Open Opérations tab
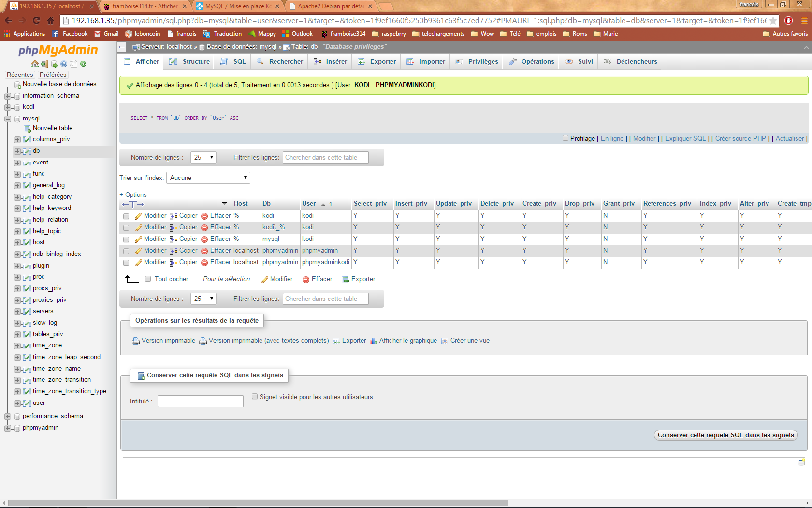The image size is (812, 508). coord(532,61)
